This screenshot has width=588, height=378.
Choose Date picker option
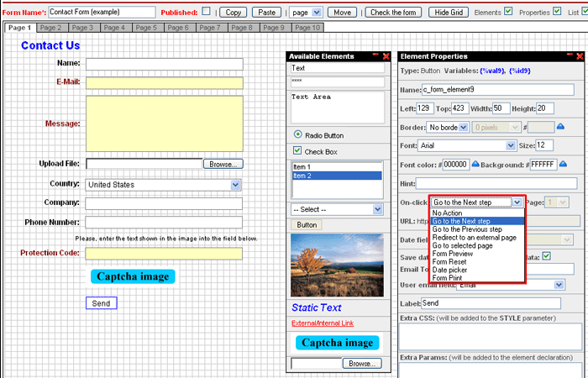(x=477, y=270)
